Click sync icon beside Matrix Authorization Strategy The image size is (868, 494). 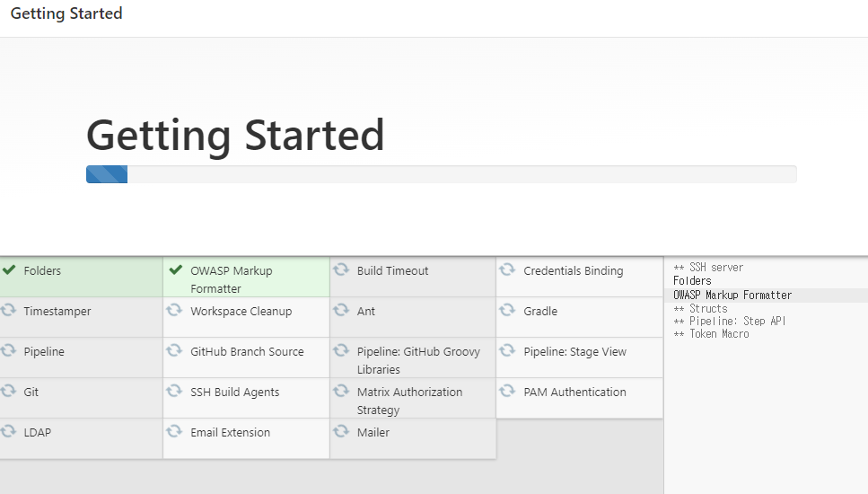(341, 391)
